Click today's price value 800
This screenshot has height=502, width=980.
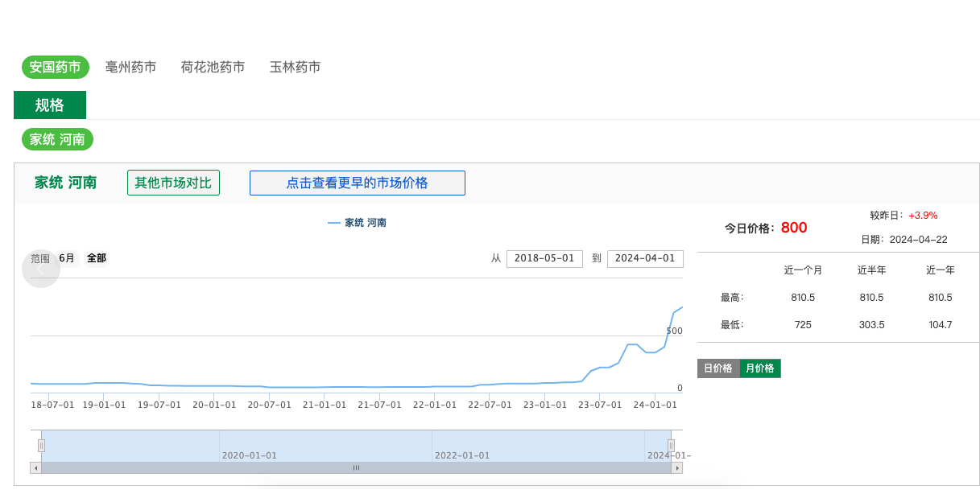click(794, 228)
